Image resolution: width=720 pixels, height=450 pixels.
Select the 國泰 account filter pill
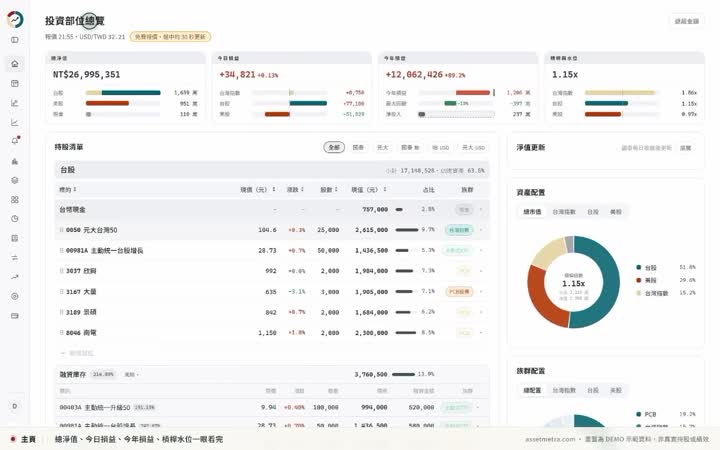358,147
